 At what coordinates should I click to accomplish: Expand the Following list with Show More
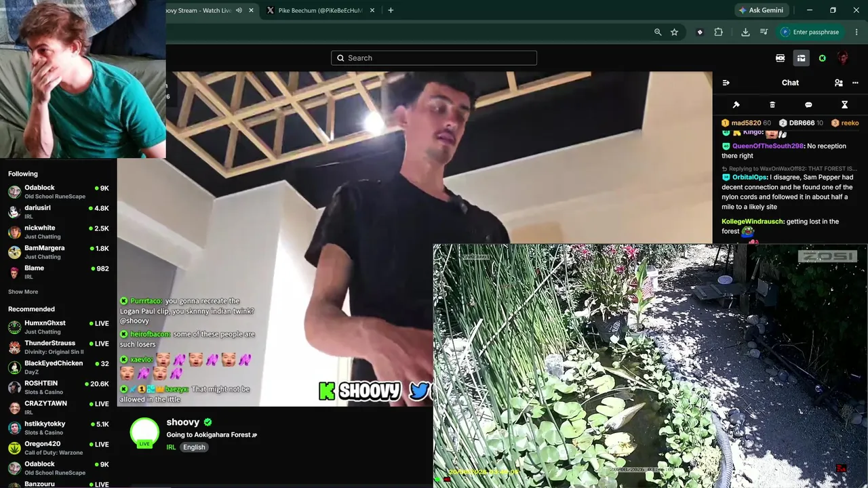23,291
